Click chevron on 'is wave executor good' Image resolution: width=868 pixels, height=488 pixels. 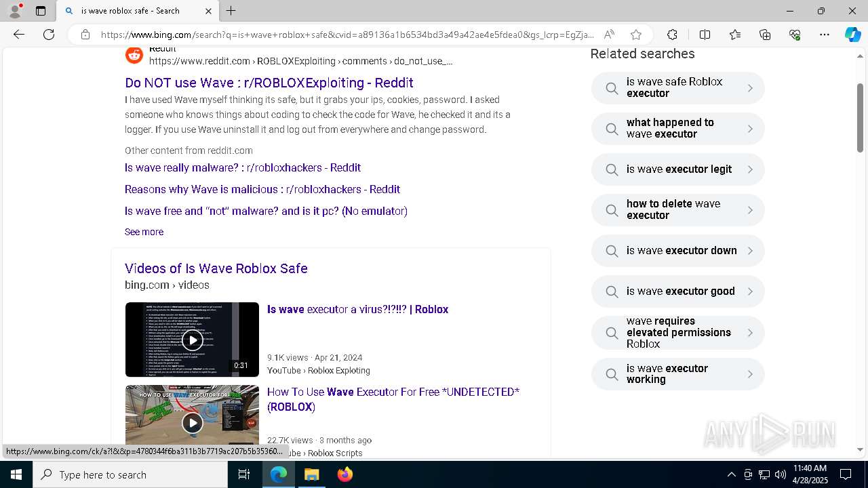tap(750, 291)
